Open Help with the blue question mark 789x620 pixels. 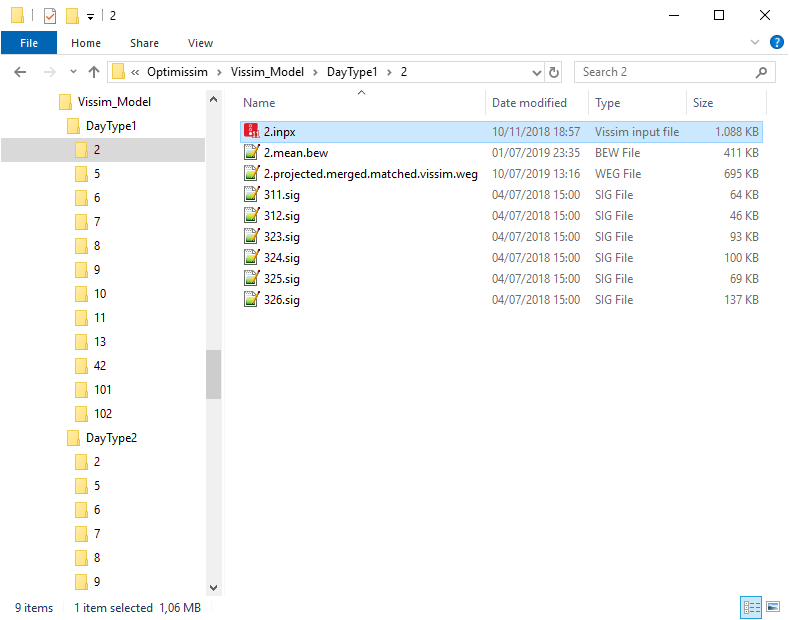776,43
